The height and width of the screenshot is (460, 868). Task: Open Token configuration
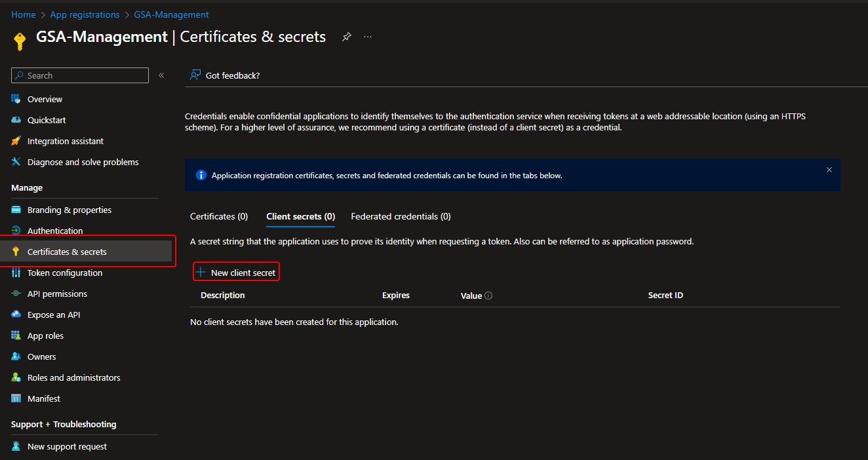[x=64, y=273]
